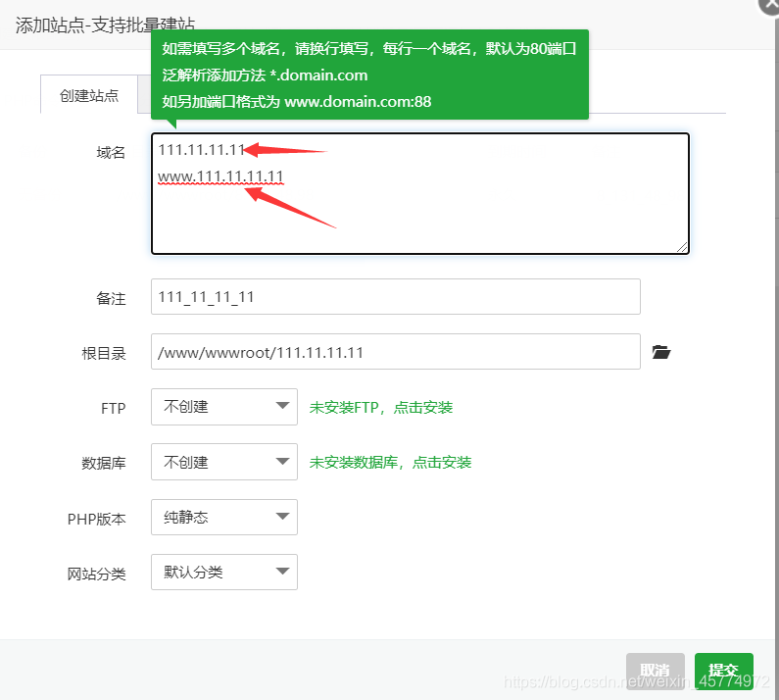Submit the form with 提交 button
This screenshot has height=700, width=779.
coord(724,671)
